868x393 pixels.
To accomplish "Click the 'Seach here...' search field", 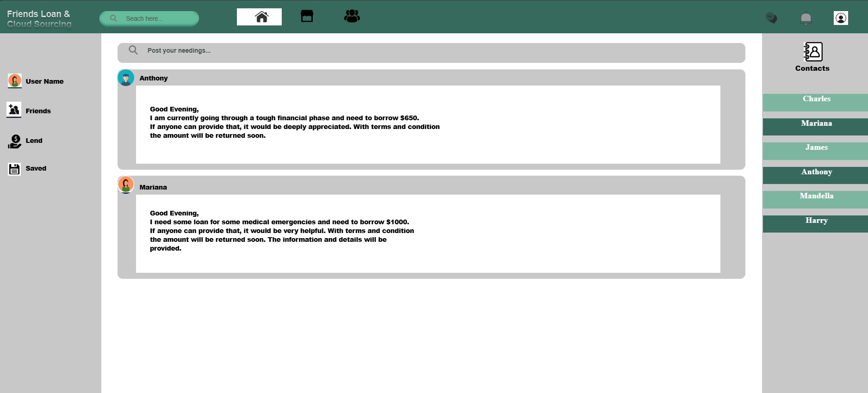I will 149,18.
